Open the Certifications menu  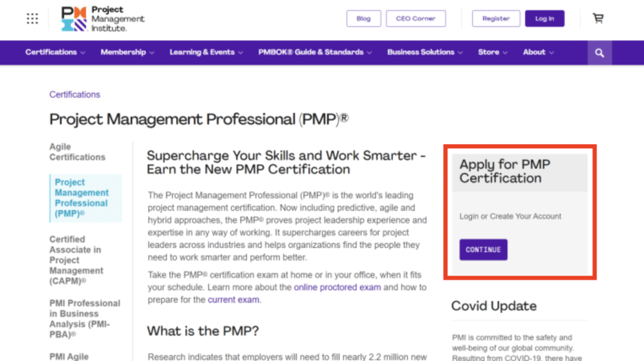[x=51, y=52]
